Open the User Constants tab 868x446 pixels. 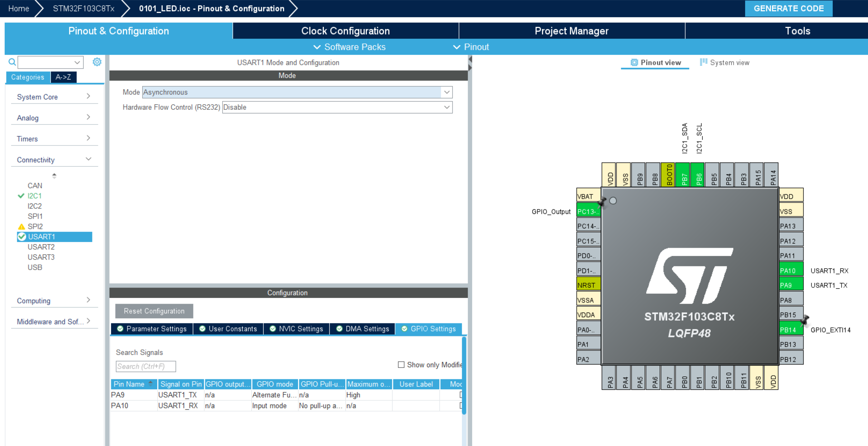pyautogui.click(x=228, y=329)
